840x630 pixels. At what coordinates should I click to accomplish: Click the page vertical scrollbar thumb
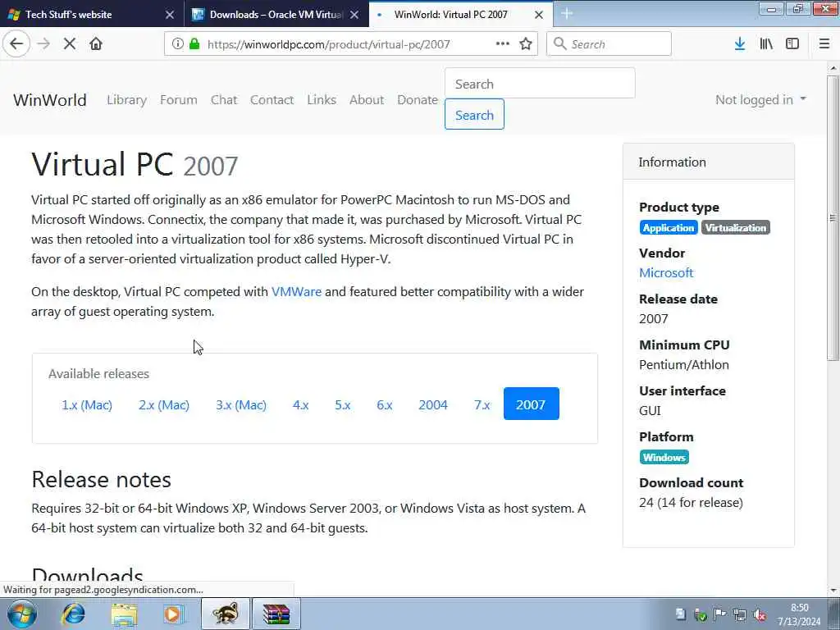click(x=833, y=217)
